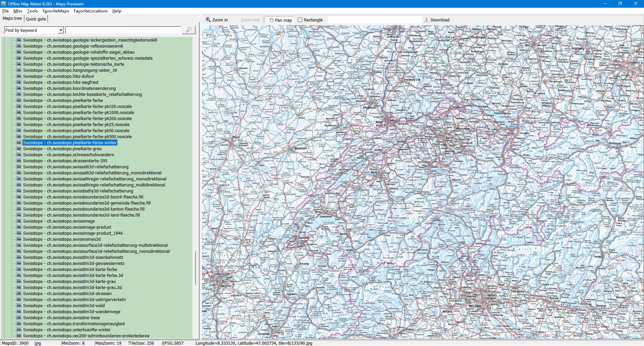Click map icon beside pixelkarte-grau entry
The width and height of the screenshot is (644, 346).
[19, 149]
